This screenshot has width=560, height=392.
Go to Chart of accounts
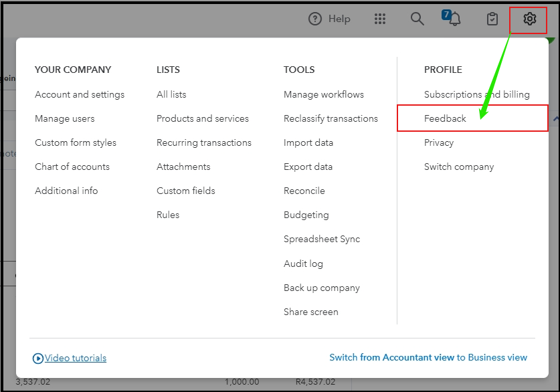click(72, 167)
